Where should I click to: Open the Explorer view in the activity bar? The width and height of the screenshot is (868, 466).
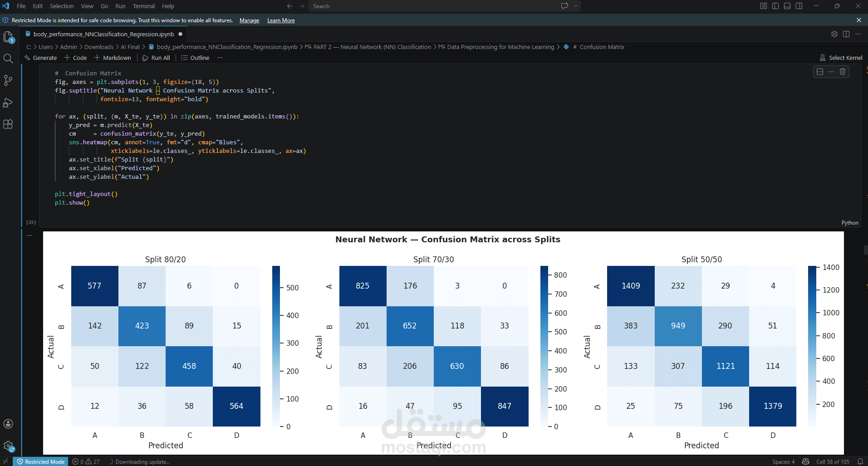[9, 37]
